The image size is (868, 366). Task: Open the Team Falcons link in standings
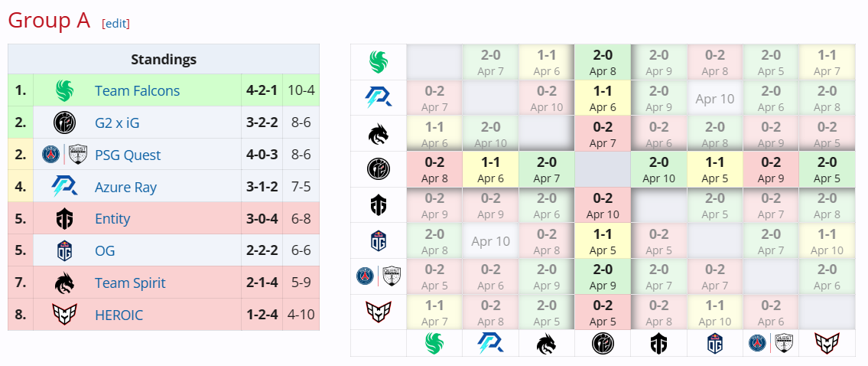[137, 90]
